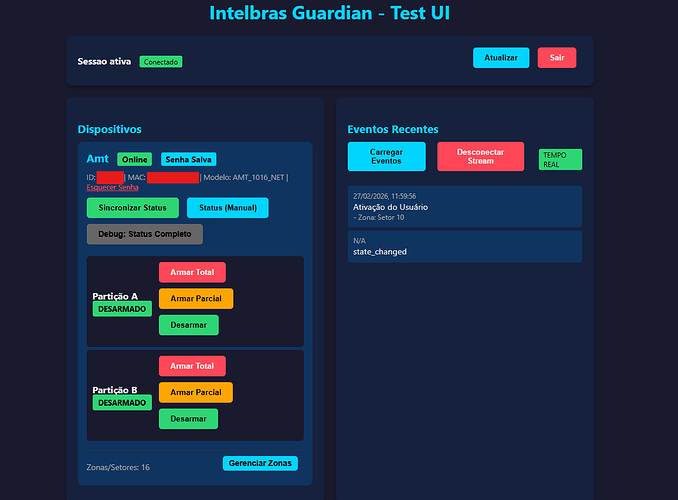
Task: Arm Partição B with Armar Total
Action: click(x=192, y=366)
